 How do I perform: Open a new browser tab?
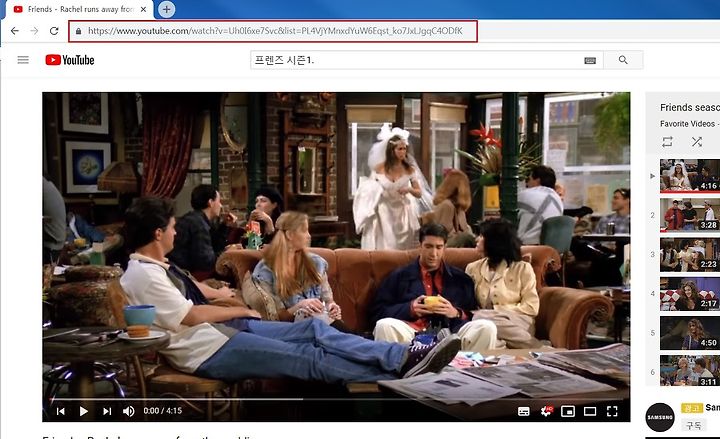(x=166, y=9)
